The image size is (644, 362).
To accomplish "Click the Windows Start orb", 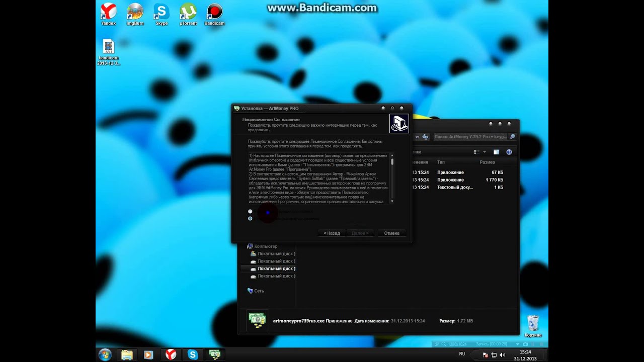I will [x=105, y=354].
